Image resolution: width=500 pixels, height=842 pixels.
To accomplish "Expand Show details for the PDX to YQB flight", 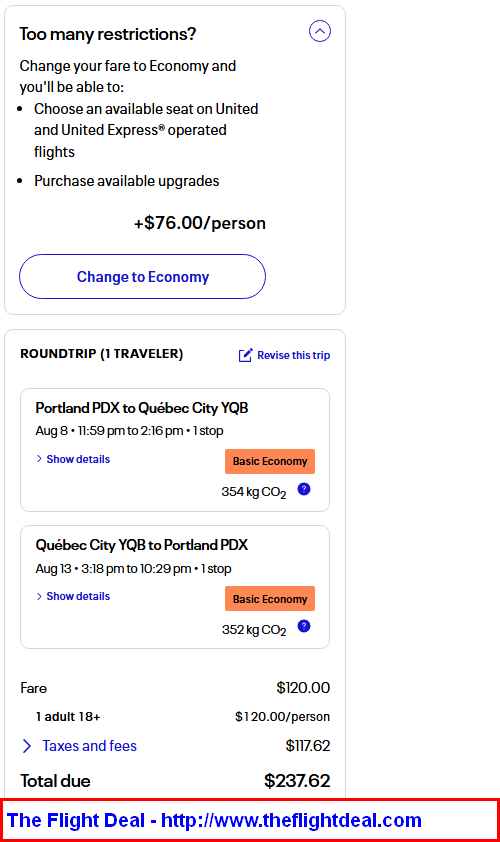I will 78,459.
